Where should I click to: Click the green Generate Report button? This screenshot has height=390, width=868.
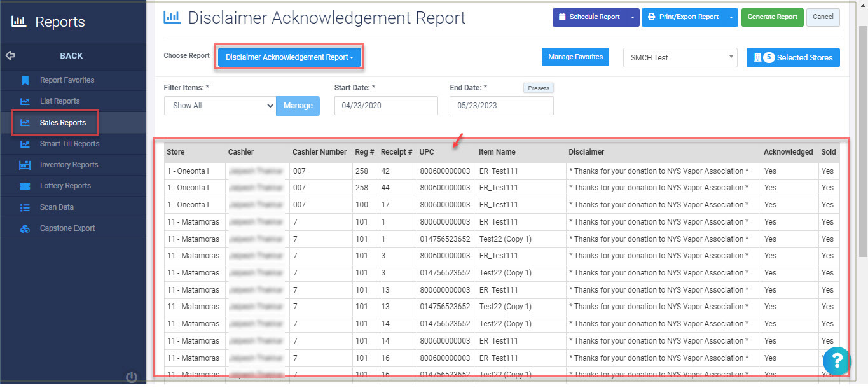[x=773, y=17]
